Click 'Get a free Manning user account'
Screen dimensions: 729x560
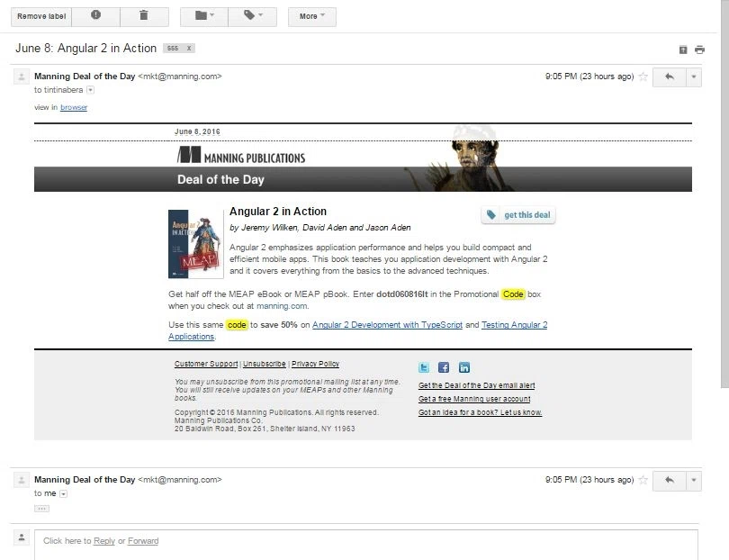(474, 399)
